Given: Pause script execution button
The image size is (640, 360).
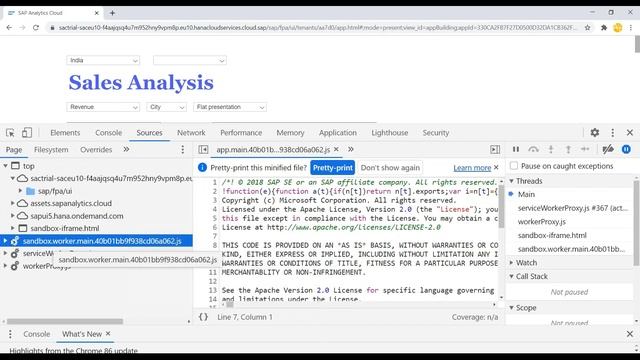Looking at the screenshot, I should pyautogui.click(x=516, y=149).
